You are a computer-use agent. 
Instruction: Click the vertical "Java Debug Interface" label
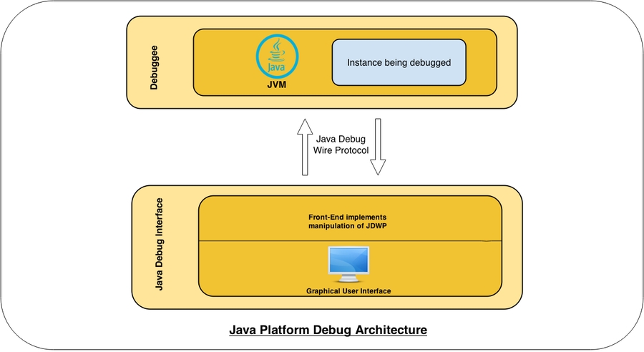point(160,245)
